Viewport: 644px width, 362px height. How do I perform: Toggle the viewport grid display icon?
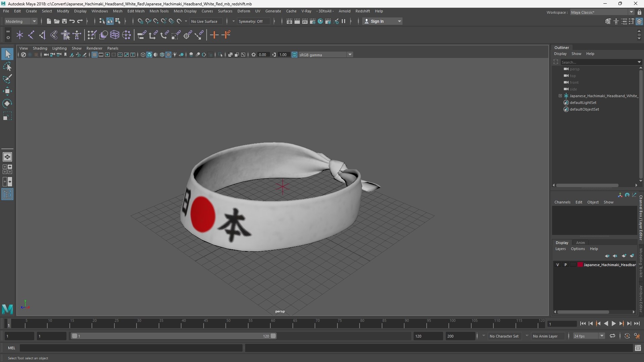coord(95,55)
